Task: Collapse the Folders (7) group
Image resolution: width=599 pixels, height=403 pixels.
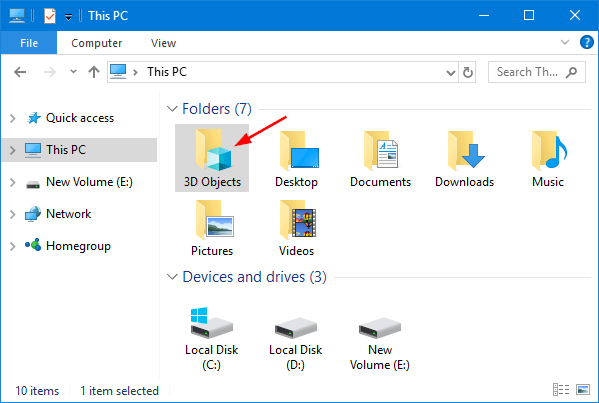Action: point(172,109)
